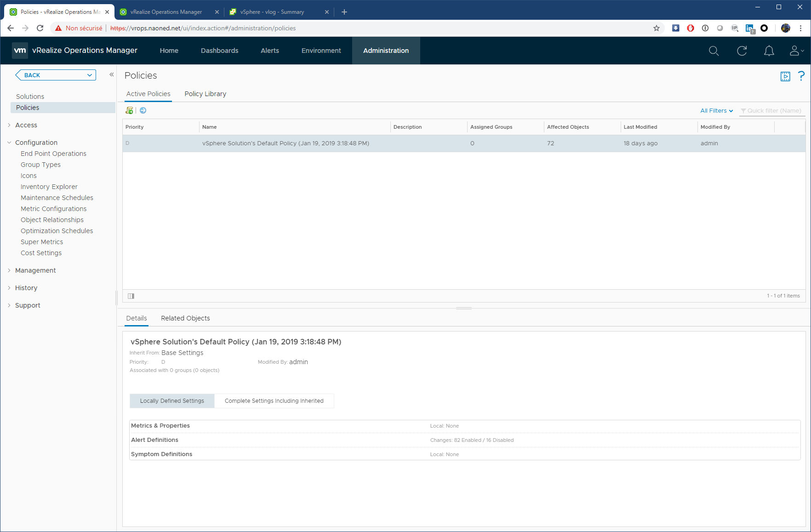
Task: Collapse the left navigation panel with double chevron
Action: [111, 74]
